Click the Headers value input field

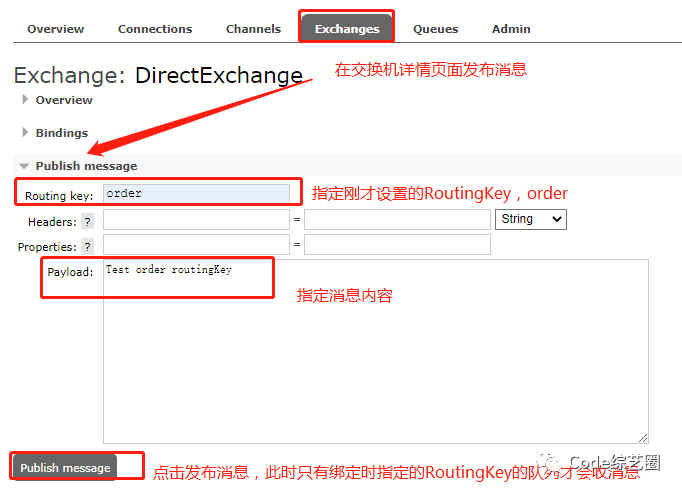coord(397,219)
